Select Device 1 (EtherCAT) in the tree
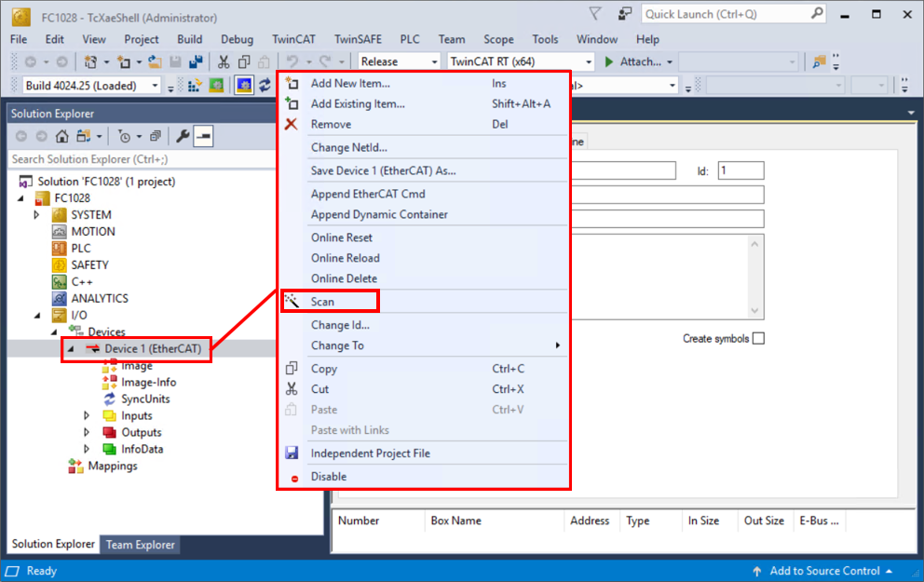 [153, 348]
